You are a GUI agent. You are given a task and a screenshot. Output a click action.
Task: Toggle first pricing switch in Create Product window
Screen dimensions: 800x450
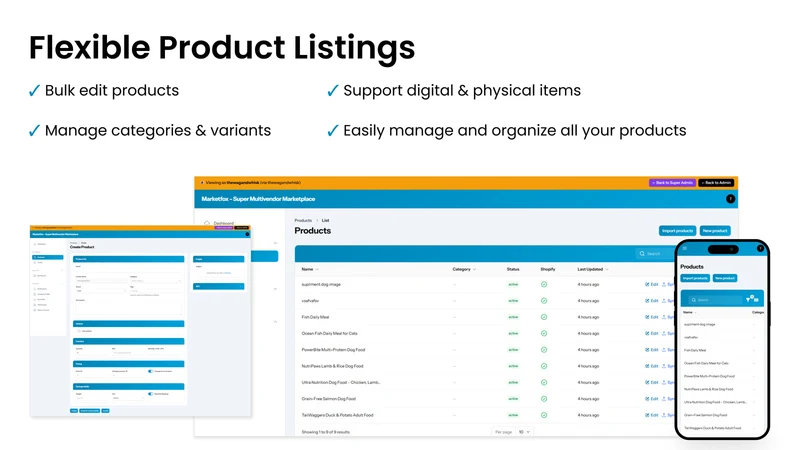click(151, 371)
